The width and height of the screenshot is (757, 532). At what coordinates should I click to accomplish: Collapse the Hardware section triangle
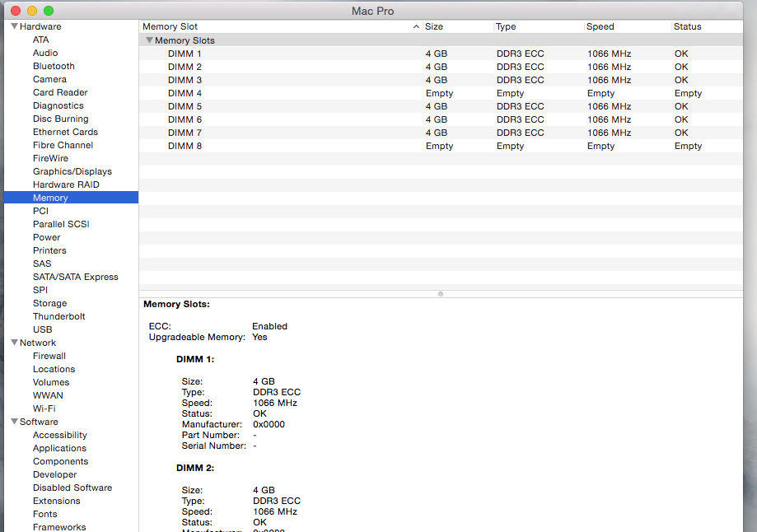click(x=15, y=26)
